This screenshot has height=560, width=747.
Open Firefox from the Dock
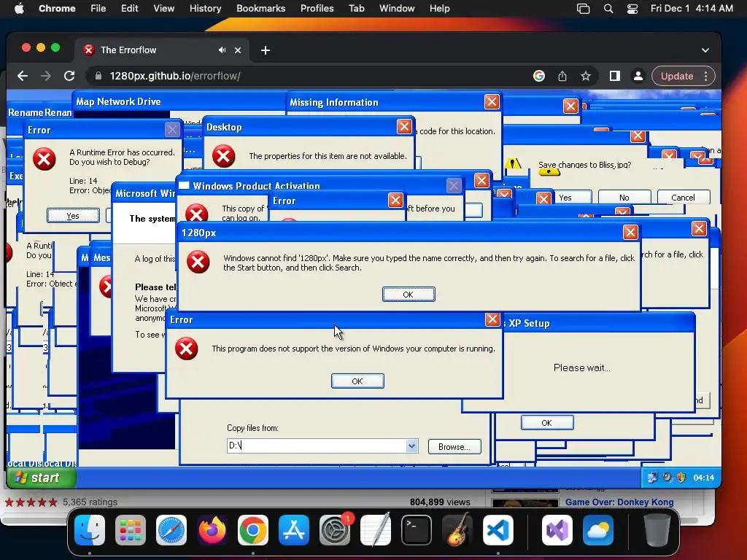[212, 530]
